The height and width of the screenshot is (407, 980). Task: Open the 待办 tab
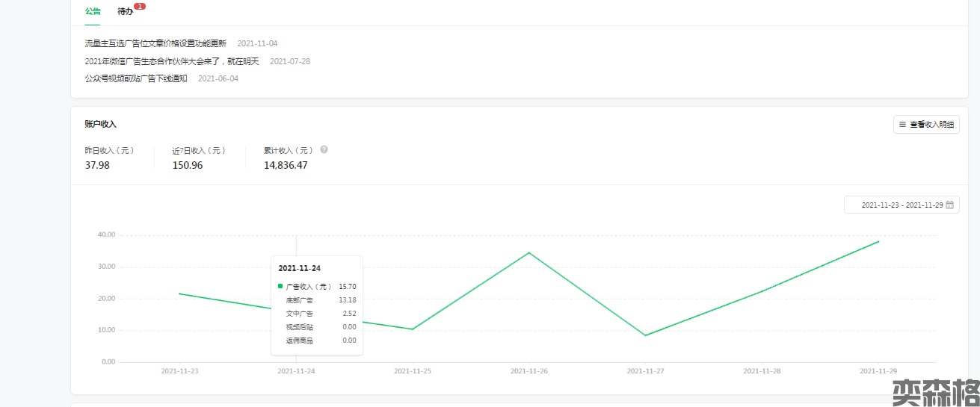click(126, 12)
